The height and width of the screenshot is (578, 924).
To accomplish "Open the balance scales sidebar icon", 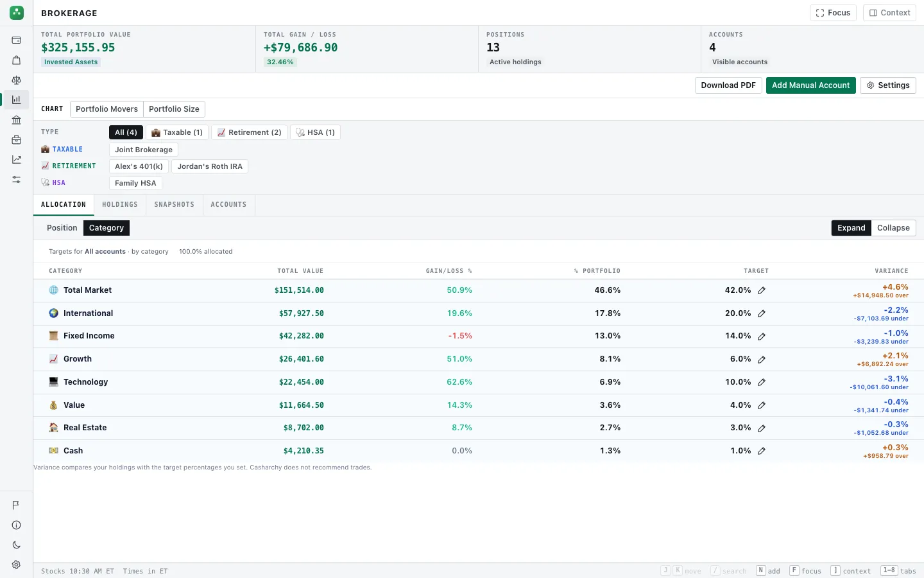I will point(17,80).
